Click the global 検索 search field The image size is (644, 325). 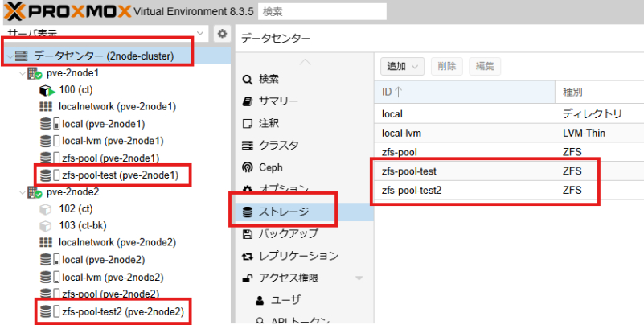[322, 11]
